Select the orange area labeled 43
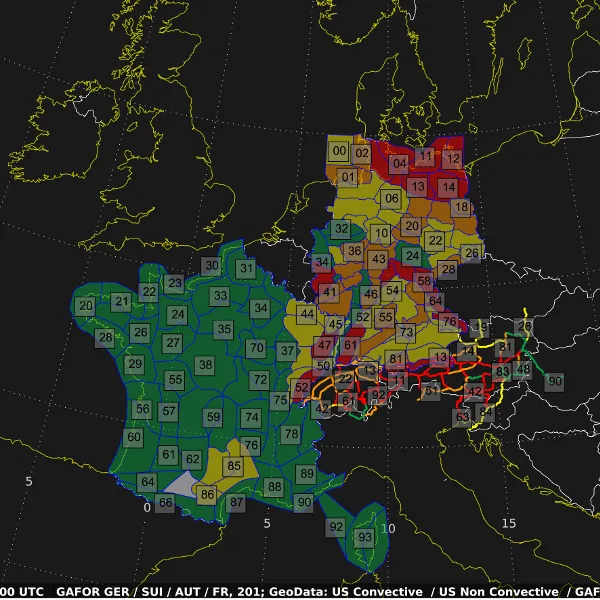 (x=378, y=259)
